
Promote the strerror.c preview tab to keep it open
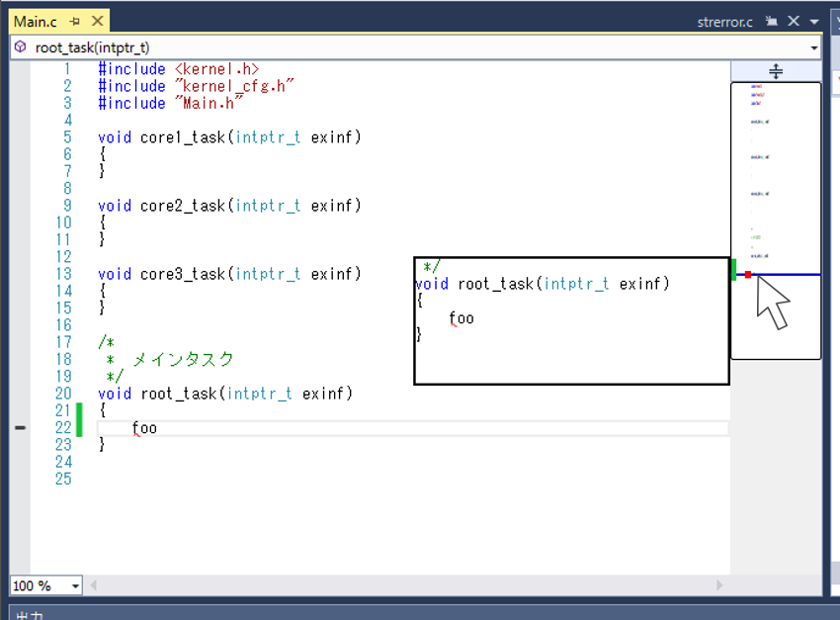772,21
